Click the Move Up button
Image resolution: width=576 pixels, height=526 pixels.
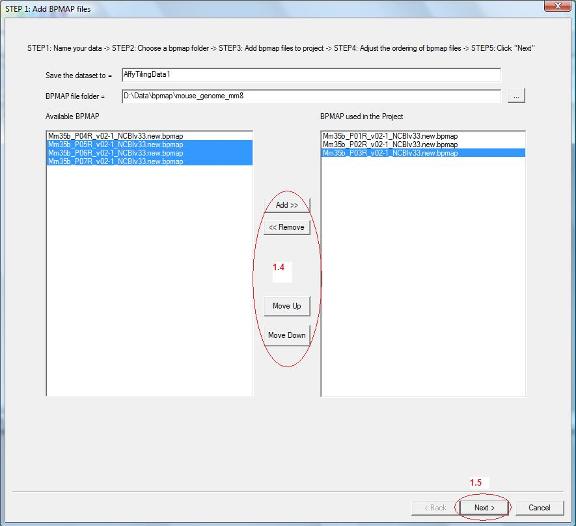point(287,306)
